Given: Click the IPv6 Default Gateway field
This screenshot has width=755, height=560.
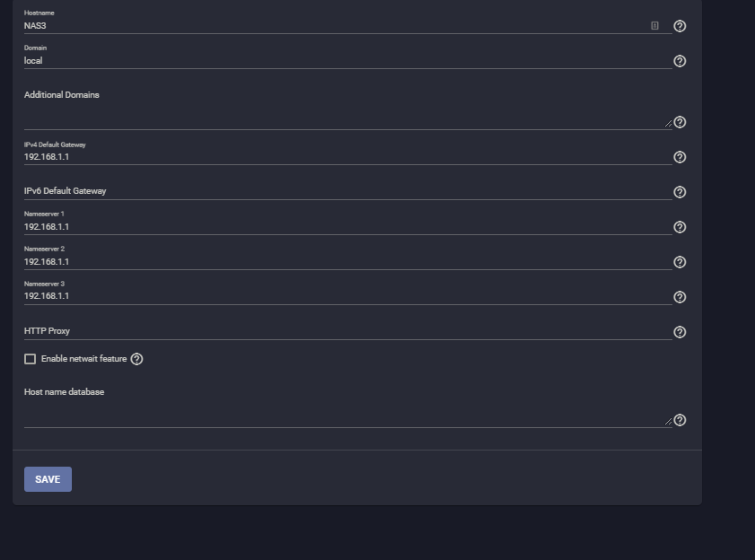Looking at the screenshot, I should [341, 191].
